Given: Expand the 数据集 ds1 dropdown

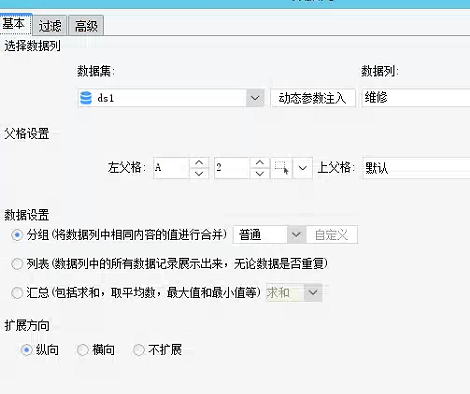Looking at the screenshot, I should tap(255, 98).
